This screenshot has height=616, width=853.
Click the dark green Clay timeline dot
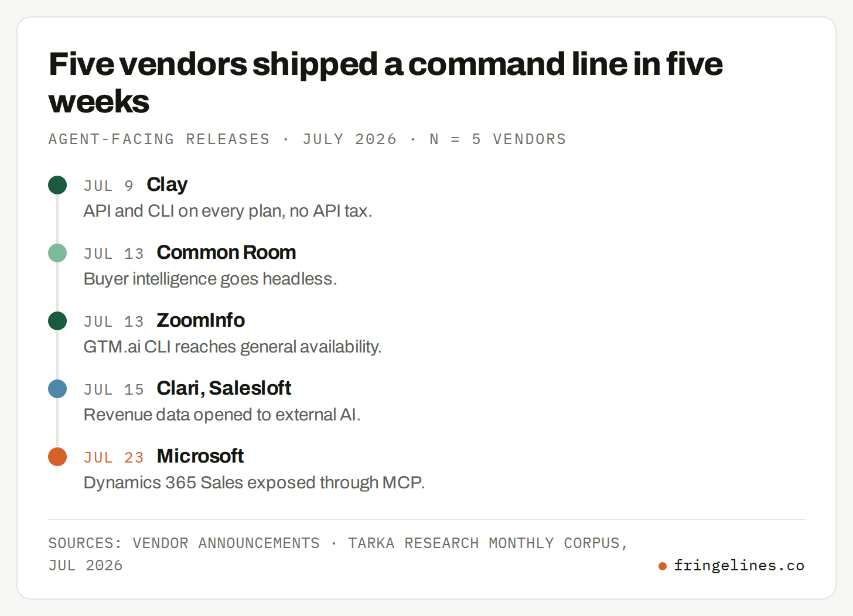pos(57,185)
